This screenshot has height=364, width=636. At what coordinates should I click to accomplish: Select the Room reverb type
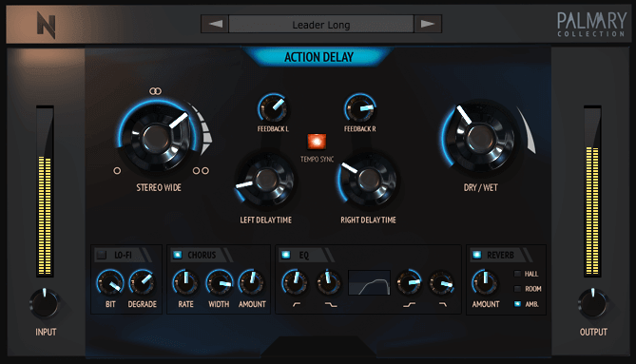point(517,289)
